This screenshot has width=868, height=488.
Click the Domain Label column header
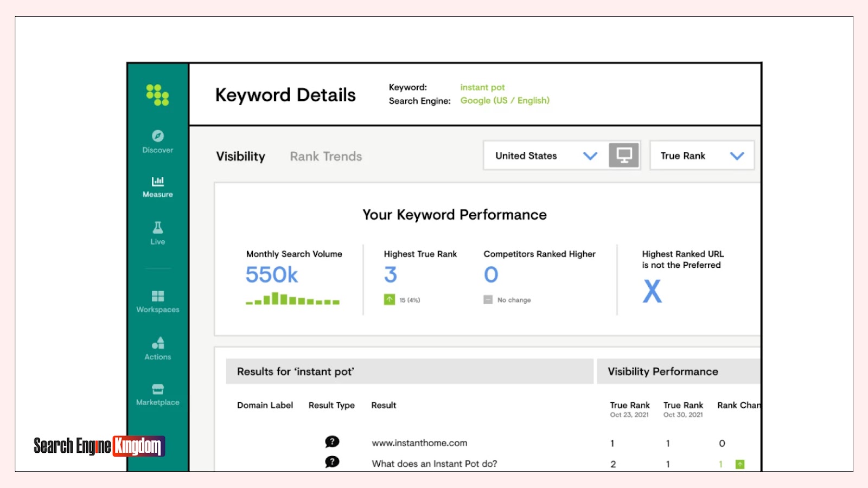pyautogui.click(x=265, y=405)
